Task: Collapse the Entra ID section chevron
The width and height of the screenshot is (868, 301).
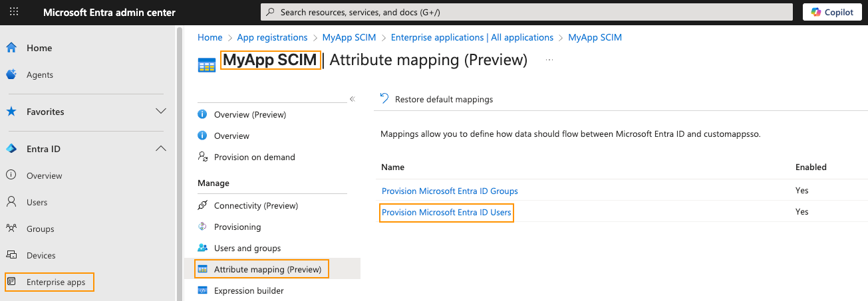Action: [x=160, y=148]
